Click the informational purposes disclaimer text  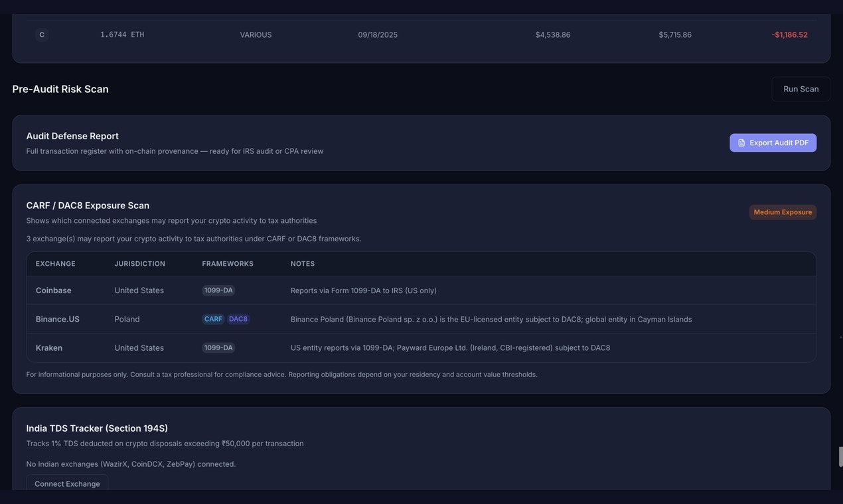click(282, 375)
